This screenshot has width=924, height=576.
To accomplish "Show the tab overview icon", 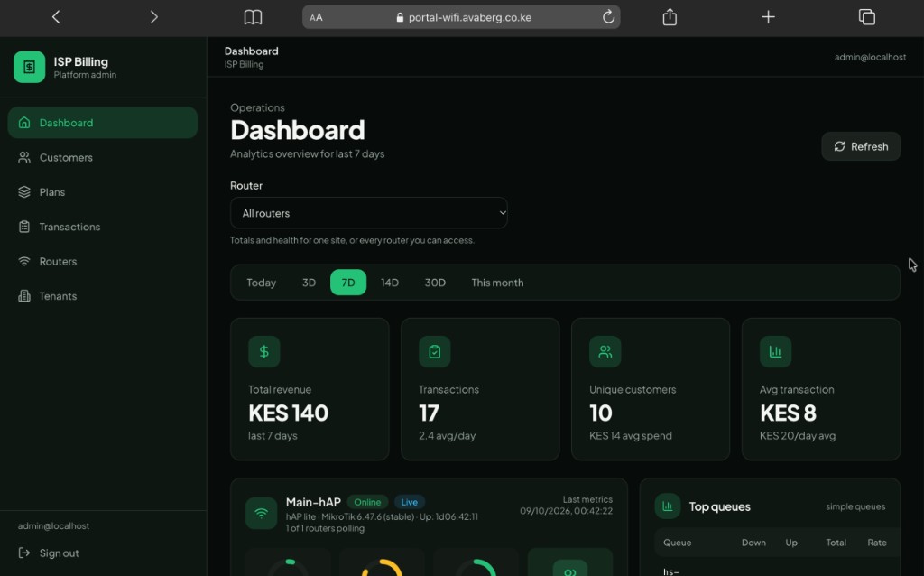I will [867, 17].
